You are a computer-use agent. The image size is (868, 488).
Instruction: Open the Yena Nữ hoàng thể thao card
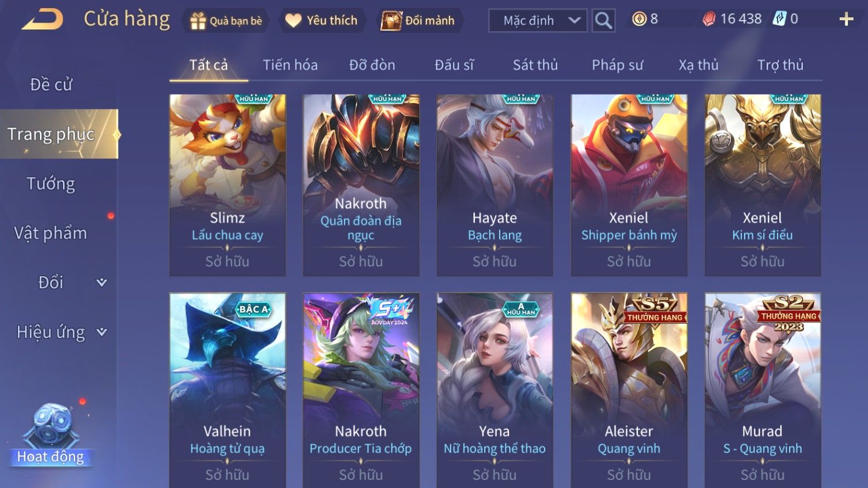click(495, 390)
